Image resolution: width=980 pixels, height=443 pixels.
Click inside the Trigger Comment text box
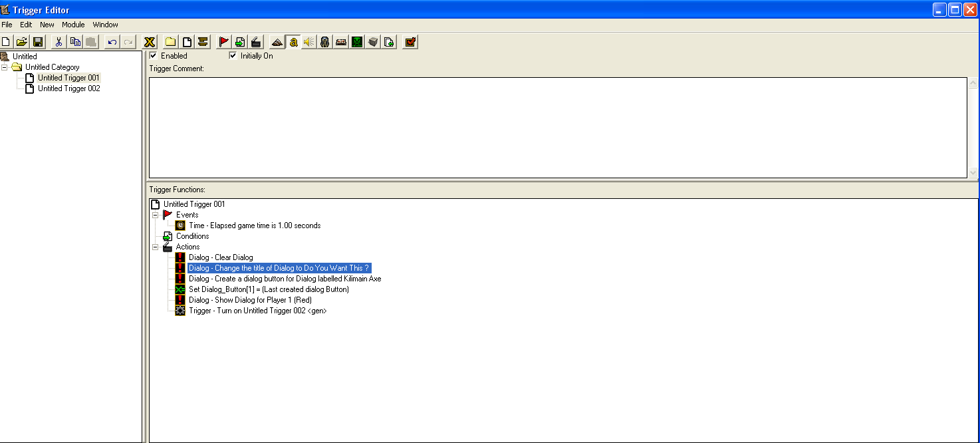[558, 128]
